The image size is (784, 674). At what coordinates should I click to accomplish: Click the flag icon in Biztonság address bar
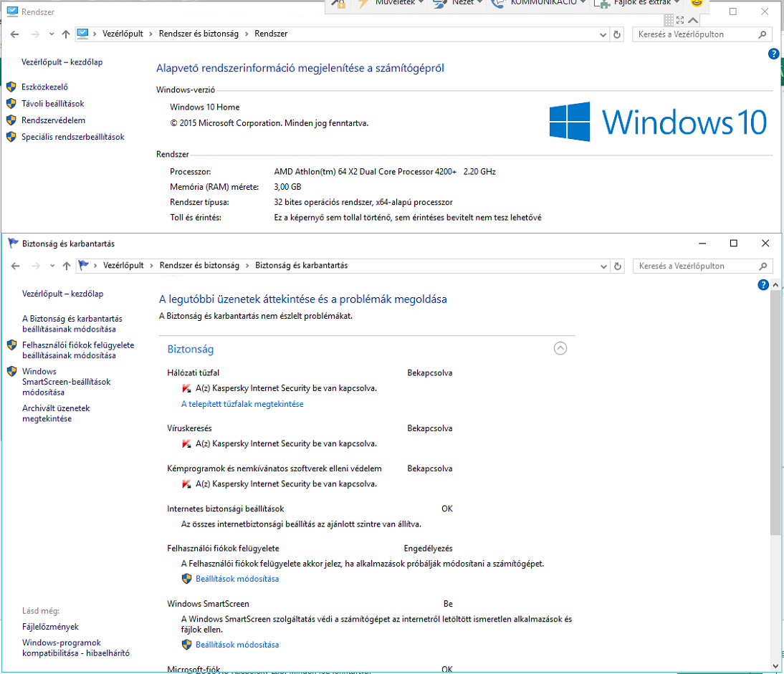[84, 265]
